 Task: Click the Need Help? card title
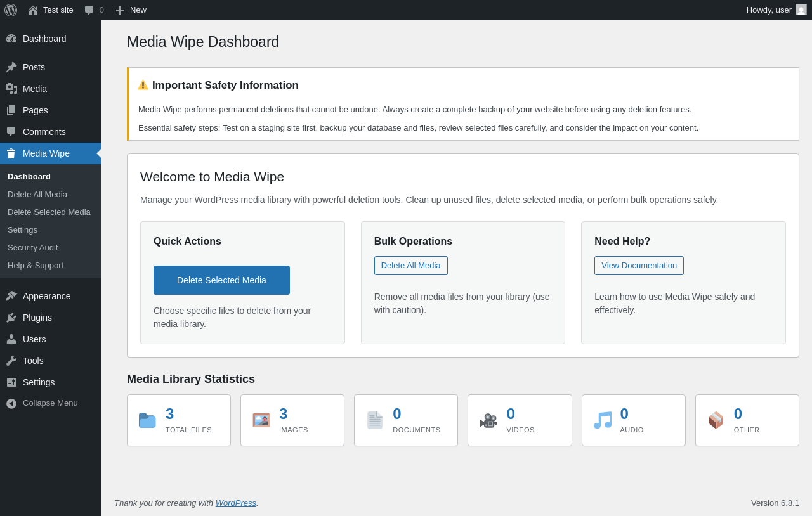point(622,242)
